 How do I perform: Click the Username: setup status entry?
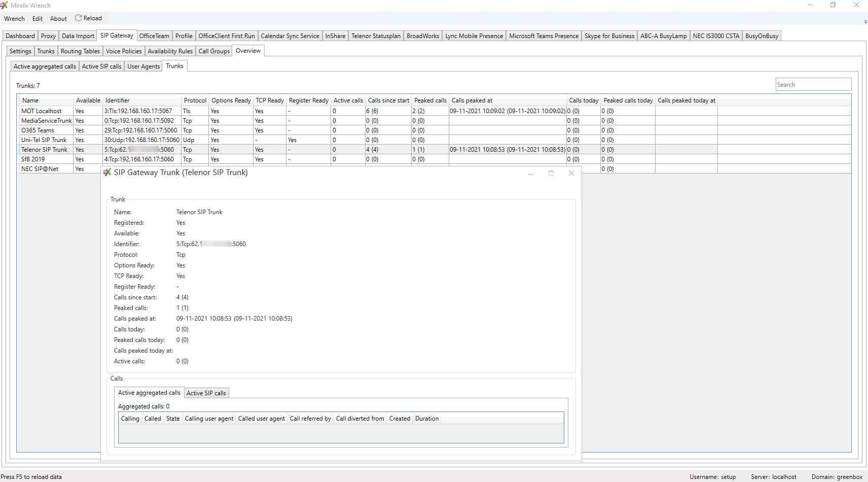(x=712, y=477)
